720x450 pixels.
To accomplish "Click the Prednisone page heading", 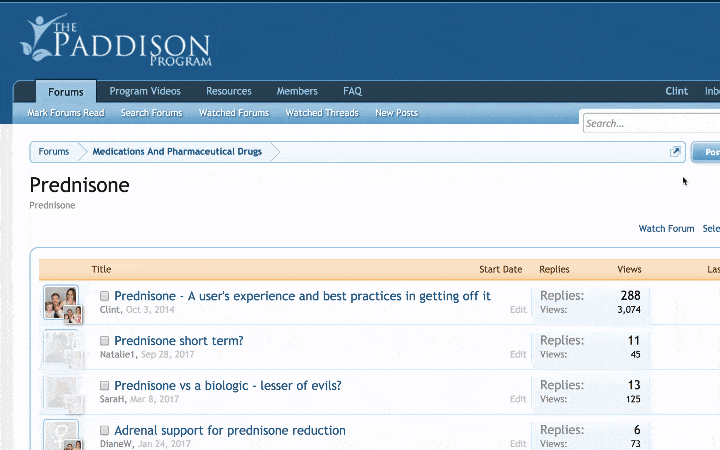I will 79,186.
